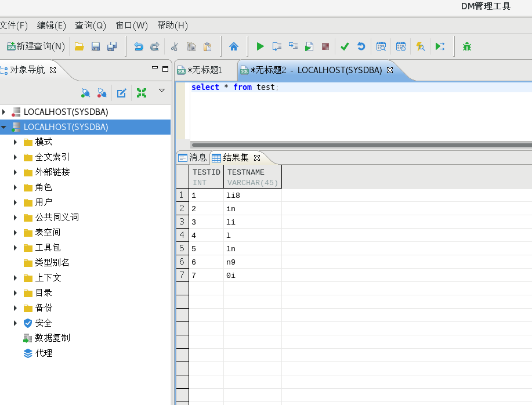Screen dimensions: 532x405
Task: Stop execution with the red square icon
Action: click(325, 46)
